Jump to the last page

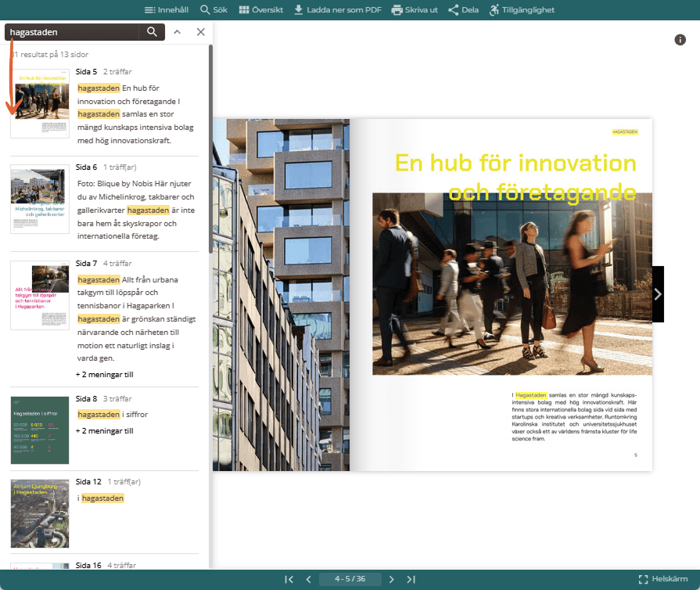[411, 579]
